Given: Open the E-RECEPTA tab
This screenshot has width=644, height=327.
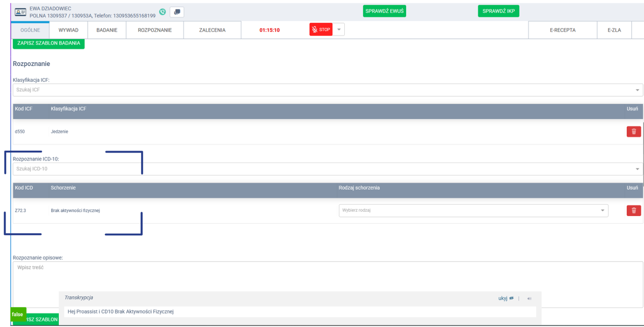Looking at the screenshot, I should 562,30.
